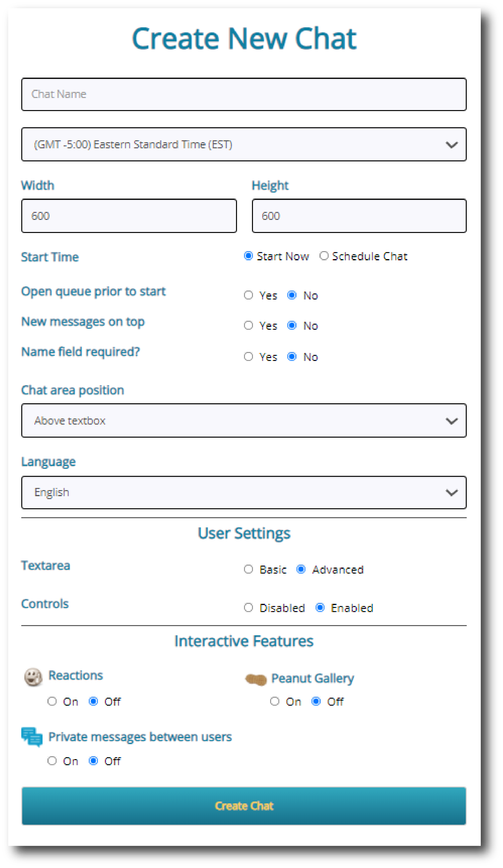Switch Textarea setting to Basic

(249, 569)
